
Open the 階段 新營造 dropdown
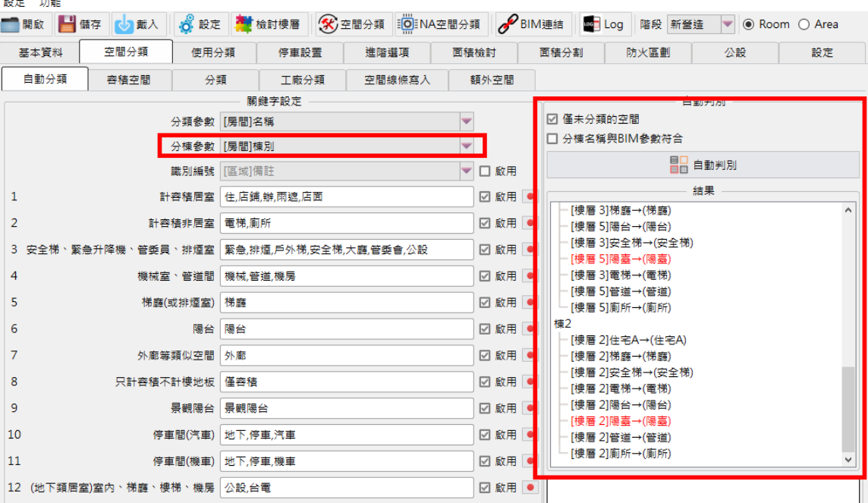[x=728, y=24]
